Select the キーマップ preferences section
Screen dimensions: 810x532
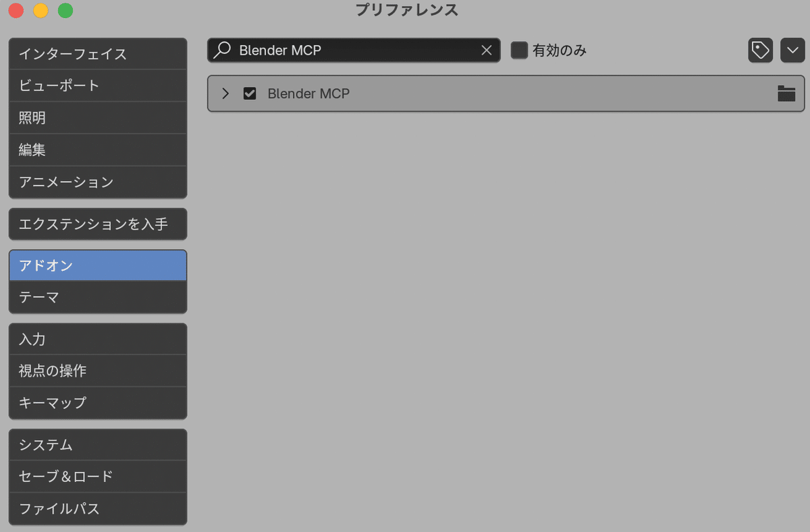(x=98, y=402)
